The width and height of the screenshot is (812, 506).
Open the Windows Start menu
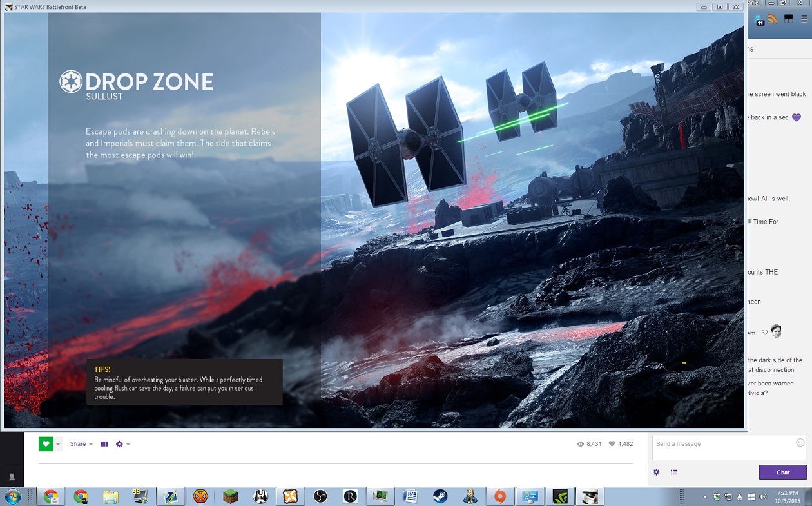[12, 496]
